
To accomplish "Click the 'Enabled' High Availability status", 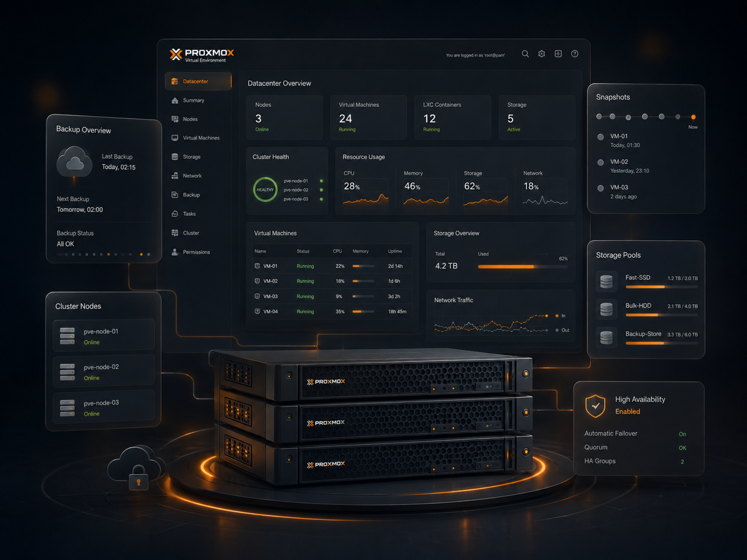I will tap(627, 411).
